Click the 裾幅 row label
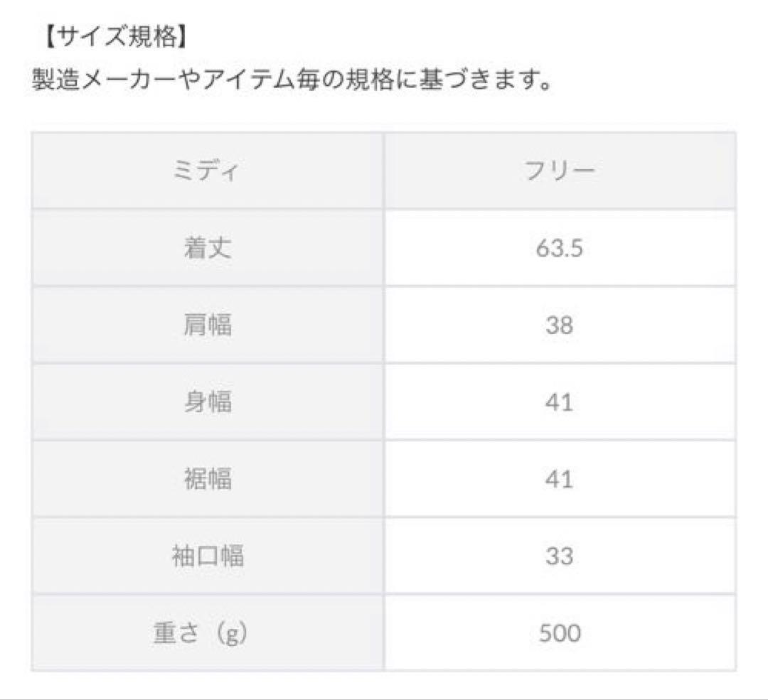 (x=207, y=479)
